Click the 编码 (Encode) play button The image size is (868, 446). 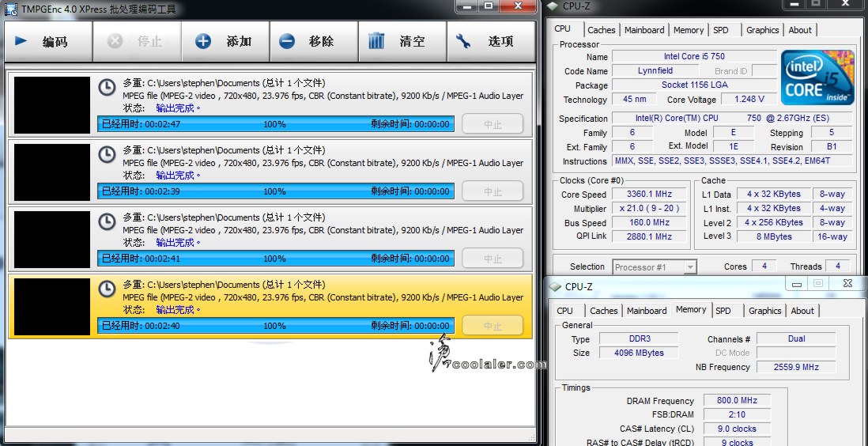tap(48, 42)
